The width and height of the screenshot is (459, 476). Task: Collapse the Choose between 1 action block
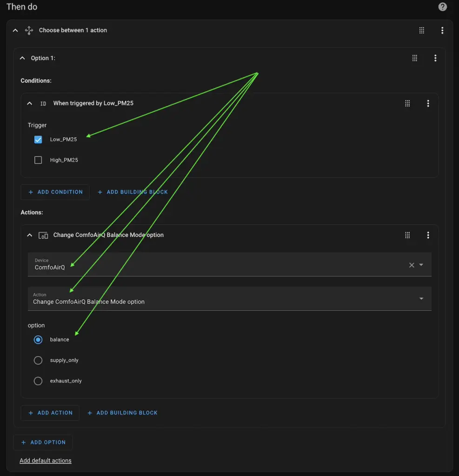click(15, 31)
